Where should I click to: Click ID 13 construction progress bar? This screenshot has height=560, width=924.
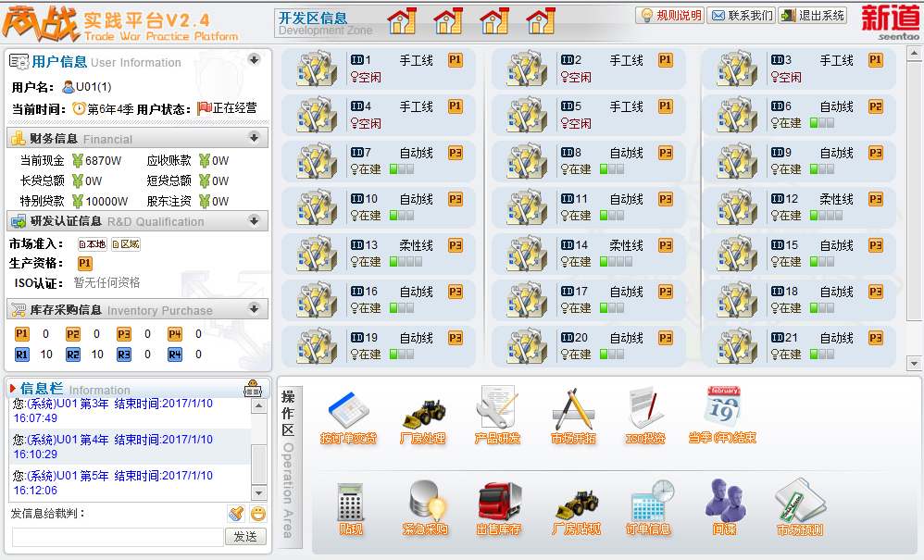point(406,262)
